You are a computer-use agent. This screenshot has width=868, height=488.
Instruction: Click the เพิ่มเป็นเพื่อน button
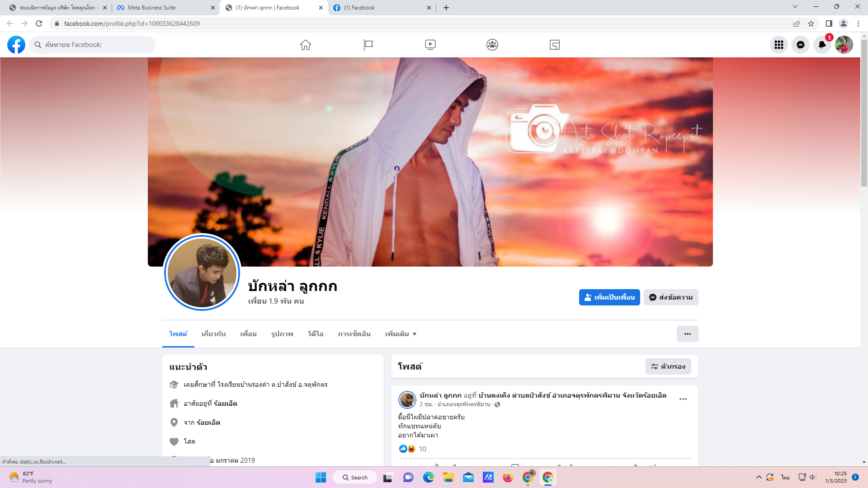coord(609,297)
